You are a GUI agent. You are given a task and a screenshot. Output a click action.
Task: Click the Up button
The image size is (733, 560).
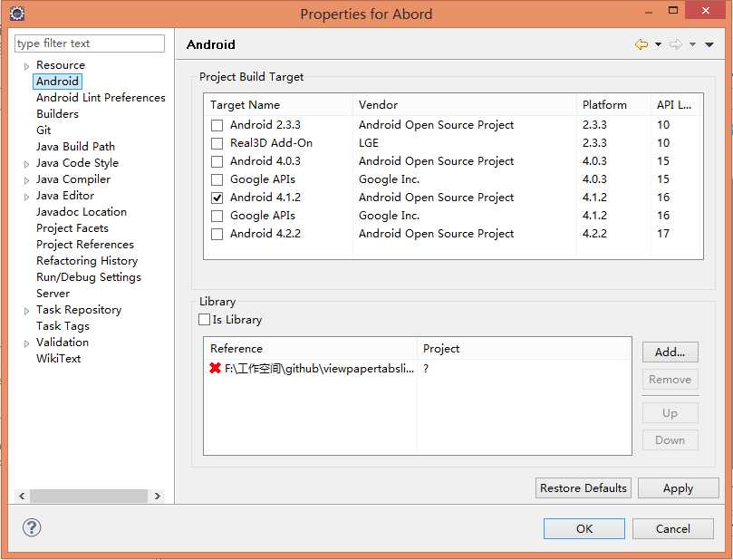(670, 413)
